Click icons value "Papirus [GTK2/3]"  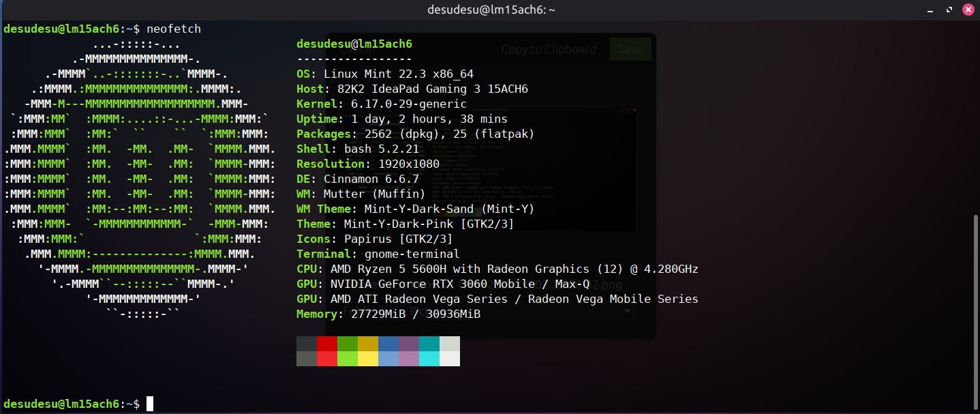[399, 239]
